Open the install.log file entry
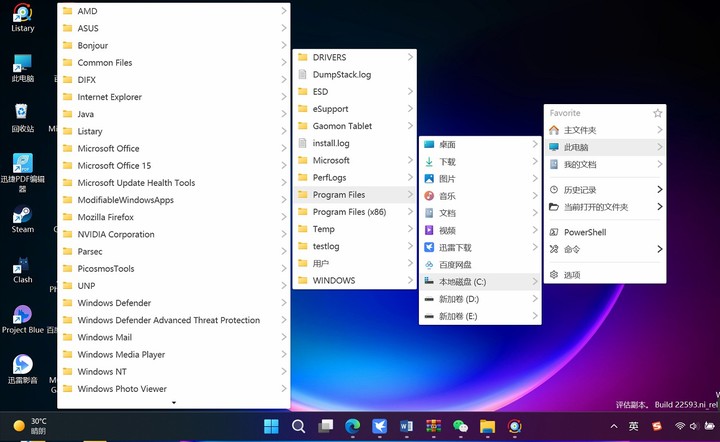The image size is (720, 442). [331, 143]
